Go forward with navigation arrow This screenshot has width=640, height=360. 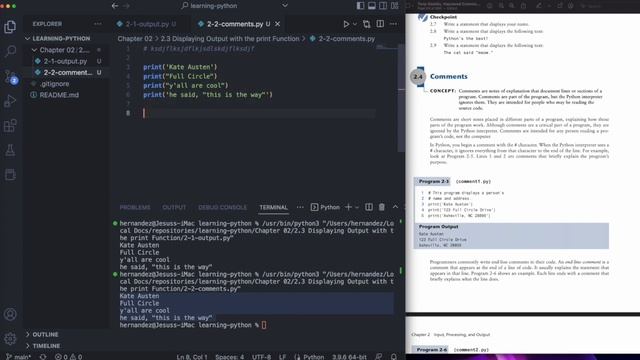127,6
